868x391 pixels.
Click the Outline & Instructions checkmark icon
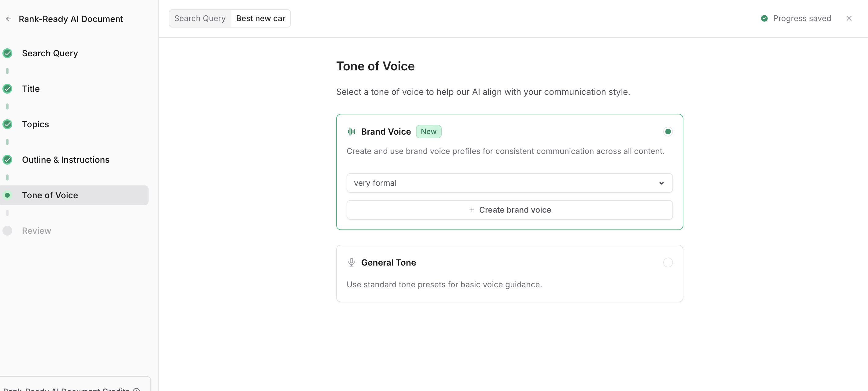7,160
